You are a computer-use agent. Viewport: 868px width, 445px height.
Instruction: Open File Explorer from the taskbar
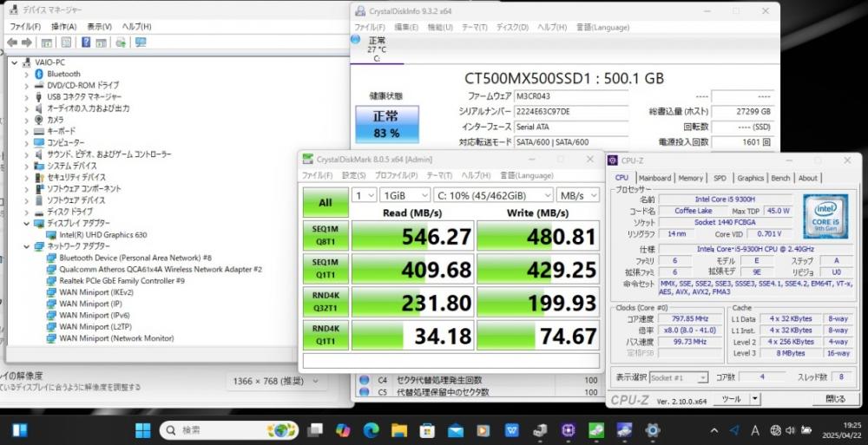click(x=399, y=430)
